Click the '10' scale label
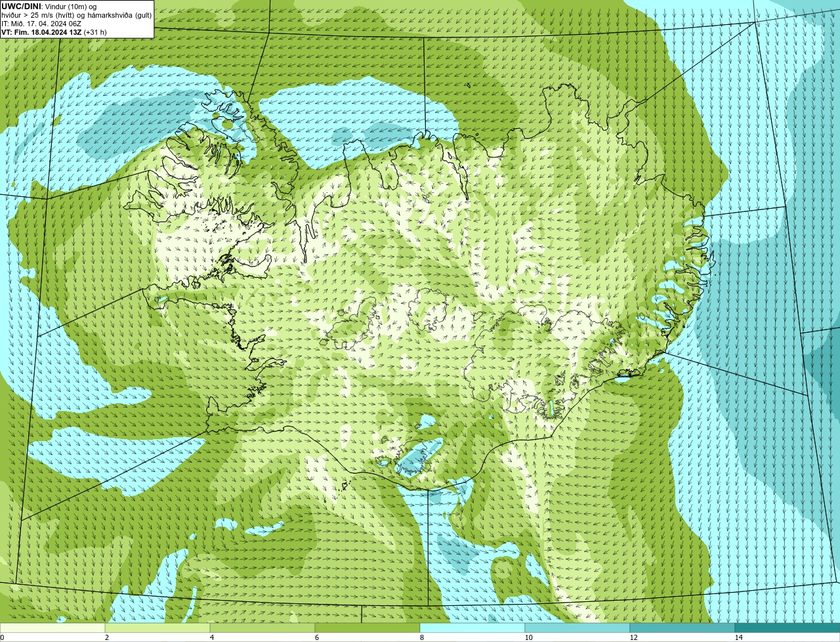Image resolution: width=840 pixels, height=642 pixels. point(528,637)
